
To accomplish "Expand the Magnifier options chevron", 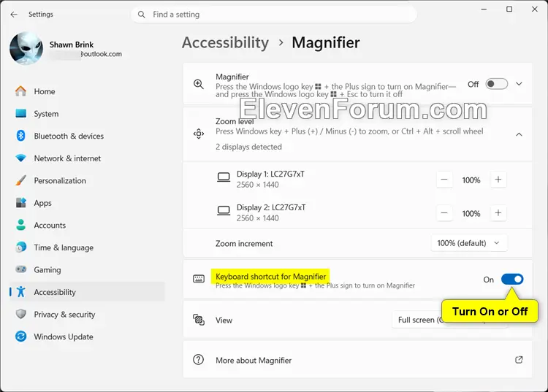I will pyautogui.click(x=519, y=84).
